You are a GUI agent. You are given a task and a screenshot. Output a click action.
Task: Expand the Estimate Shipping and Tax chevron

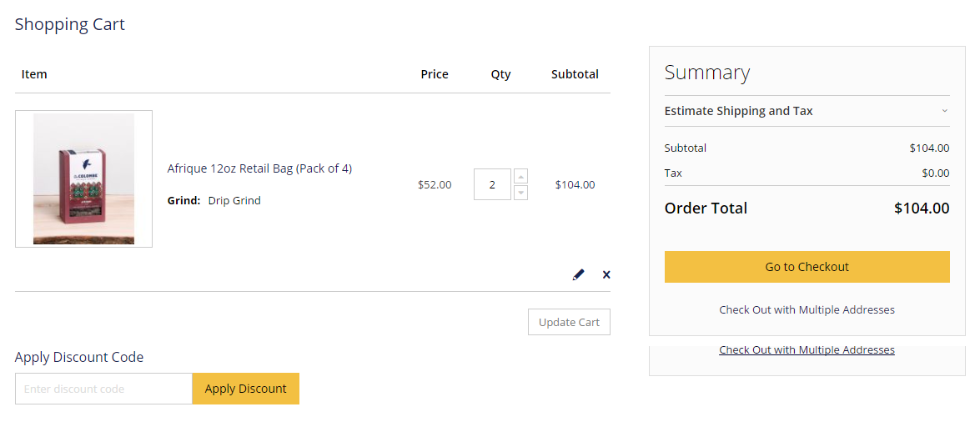click(945, 111)
